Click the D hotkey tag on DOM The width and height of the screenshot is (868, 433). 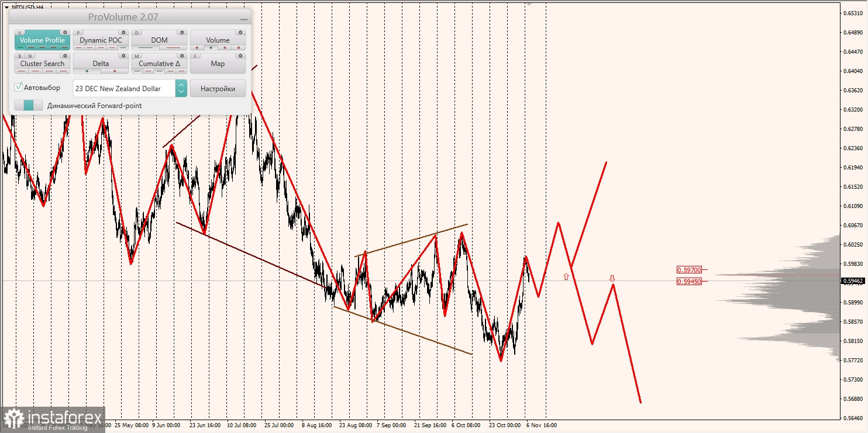[137, 33]
